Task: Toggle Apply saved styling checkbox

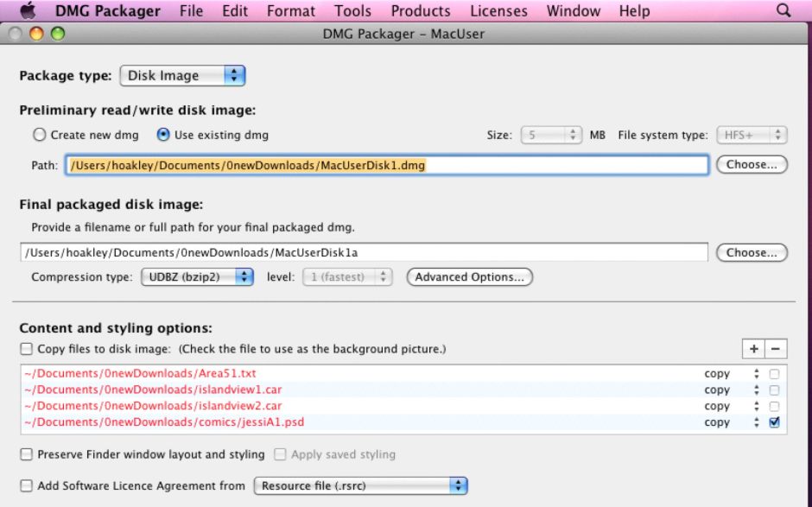Action: pyautogui.click(x=280, y=454)
